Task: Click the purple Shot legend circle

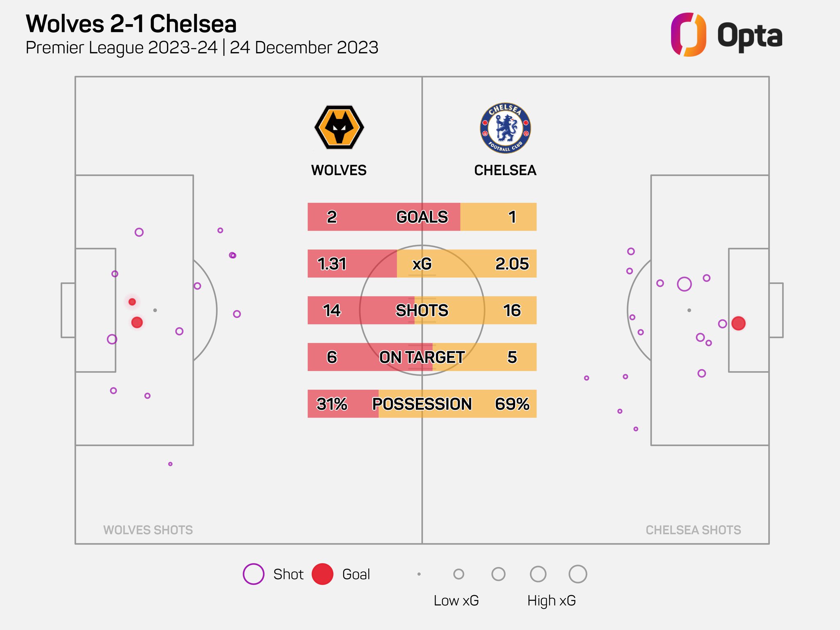Action: 253,574
